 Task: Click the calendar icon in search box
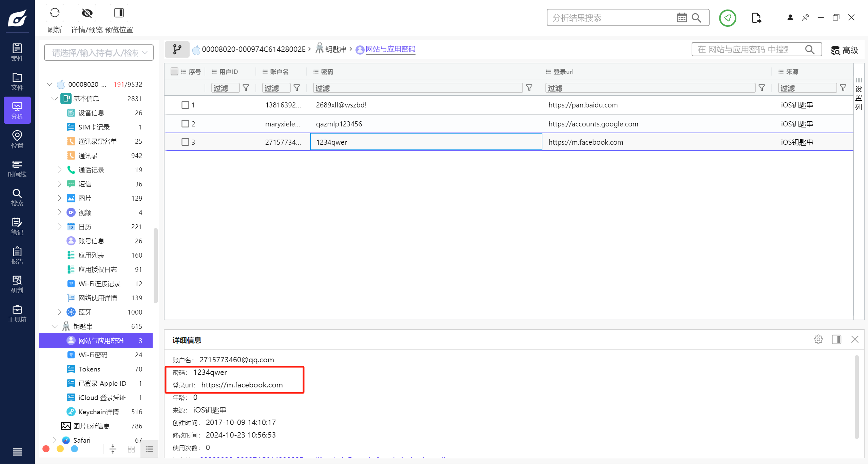click(681, 18)
